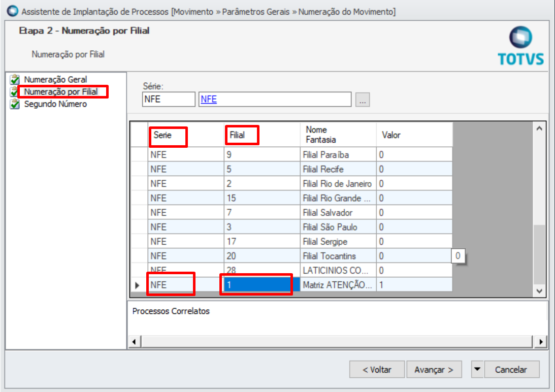Open the Numeração Geral step

[x=55, y=79]
